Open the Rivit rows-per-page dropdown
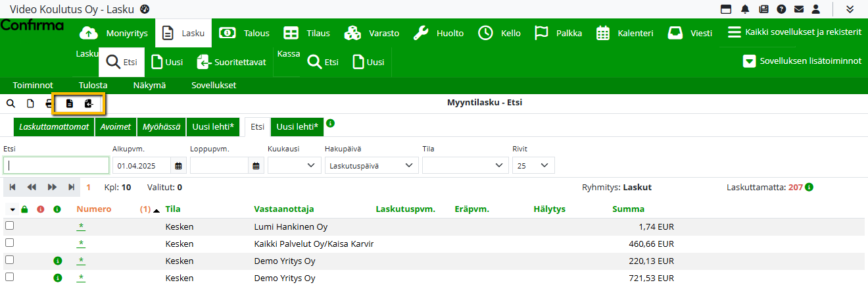This screenshot has width=868, height=287. (x=533, y=165)
